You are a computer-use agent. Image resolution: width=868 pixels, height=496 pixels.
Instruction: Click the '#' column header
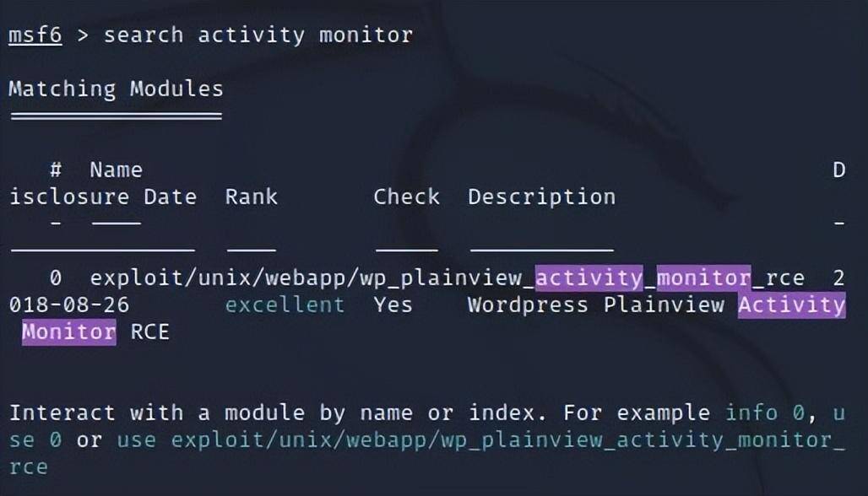click(56, 170)
